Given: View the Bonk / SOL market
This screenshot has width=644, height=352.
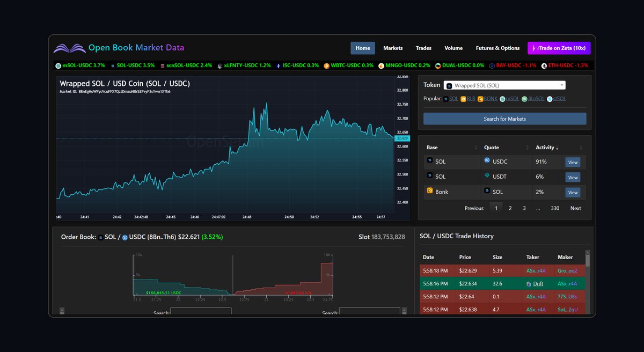Looking at the screenshot, I should tap(573, 192).
